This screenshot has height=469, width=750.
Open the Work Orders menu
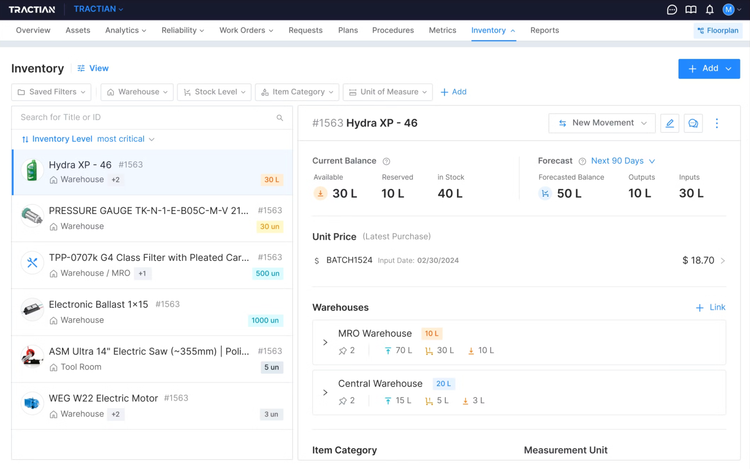click(x=246, y=30)
